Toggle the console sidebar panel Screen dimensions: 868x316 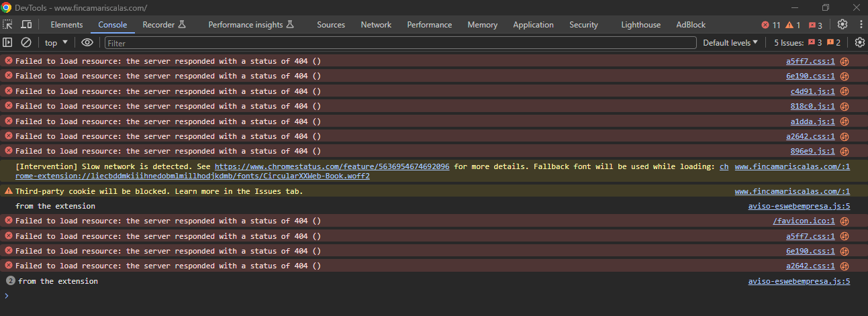pos(7,42)
